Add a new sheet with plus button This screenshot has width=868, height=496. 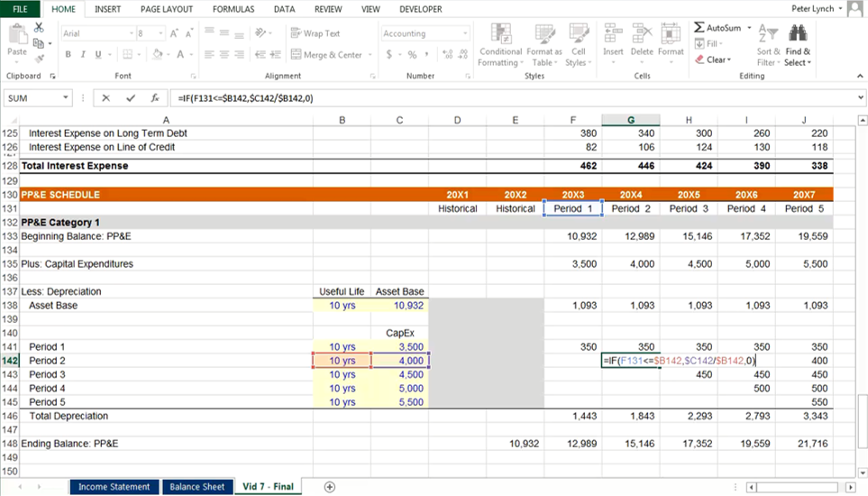click(x=329, y=487)
